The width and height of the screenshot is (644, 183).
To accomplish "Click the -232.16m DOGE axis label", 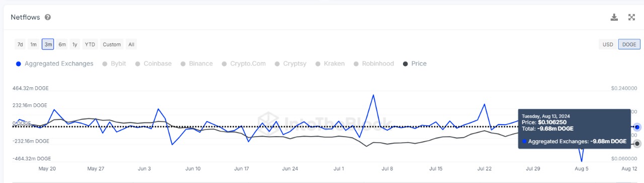I will (x=31, y=141).
